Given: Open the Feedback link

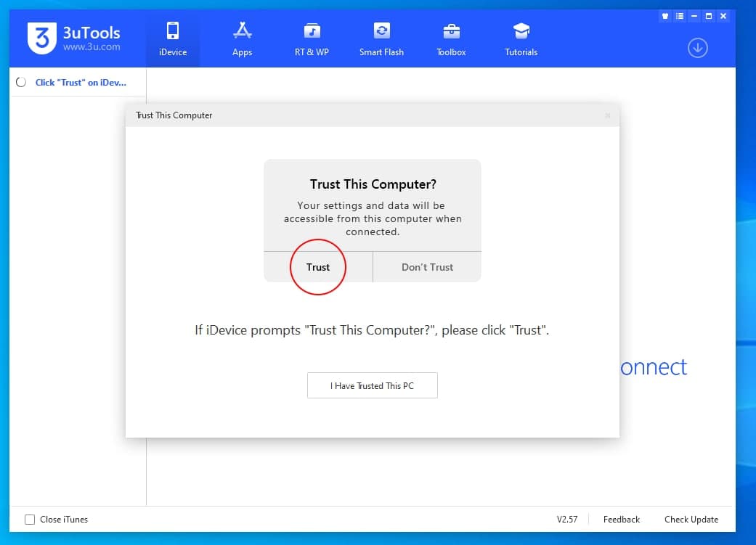Looking at the screenshot, I should click(621, 520).
